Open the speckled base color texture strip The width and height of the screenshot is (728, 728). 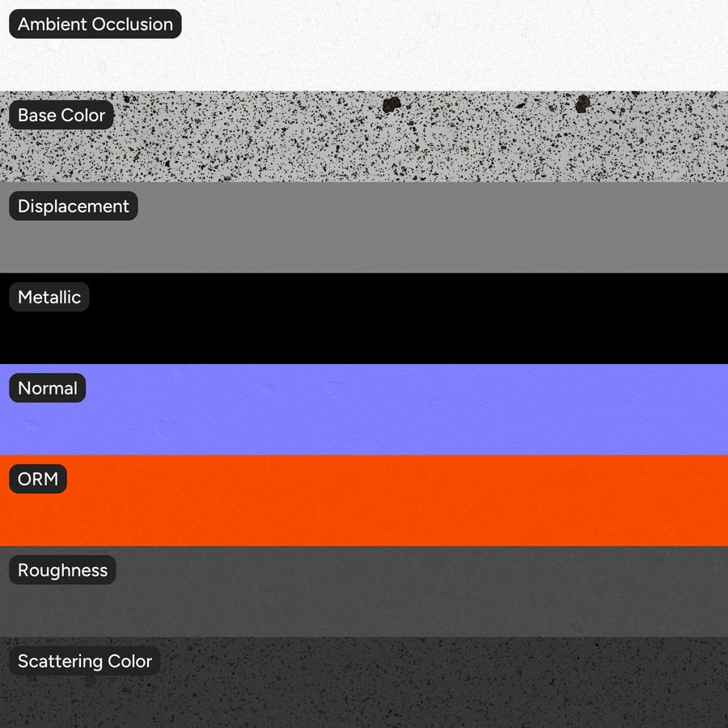click(364, 137)
